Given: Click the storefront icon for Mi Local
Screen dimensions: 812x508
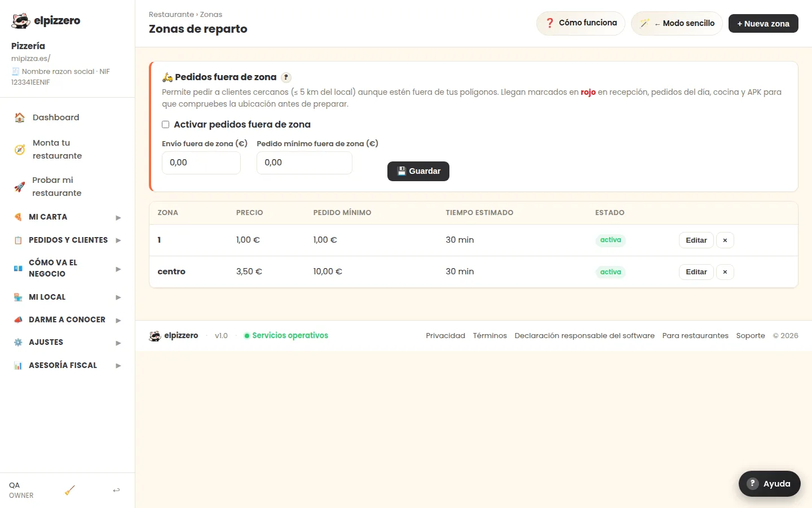Looking at the screenshot, I should 18,297.
